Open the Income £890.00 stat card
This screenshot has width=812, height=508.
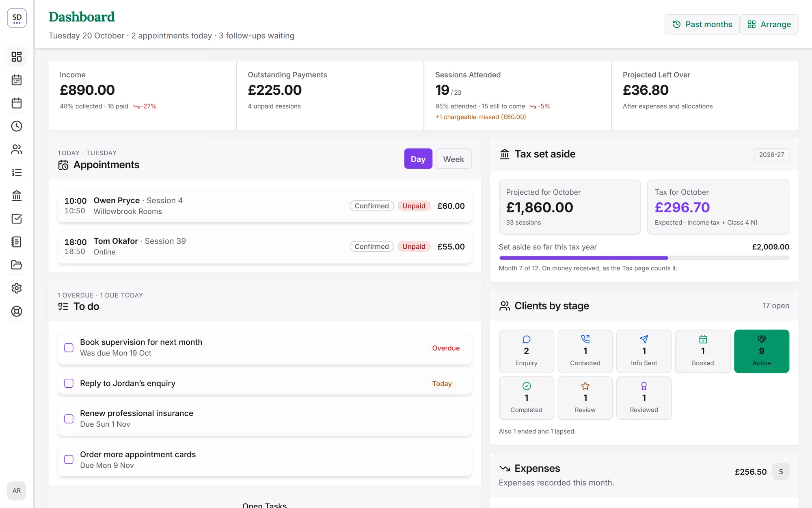coord(143,96)
